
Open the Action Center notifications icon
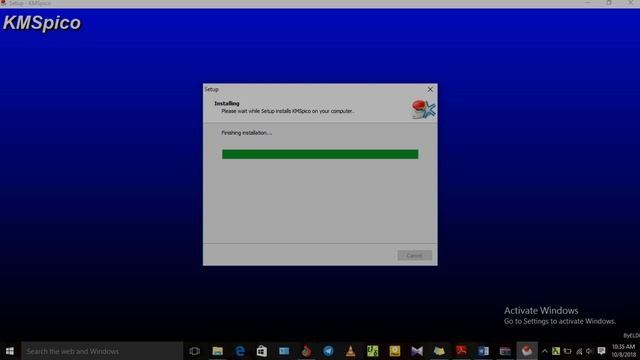[601, 351]
